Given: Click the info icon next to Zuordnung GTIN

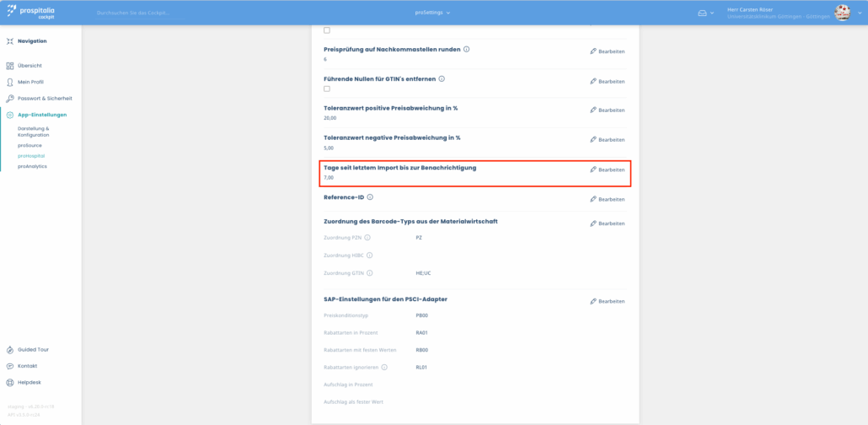Looking at the screenshot, I should point(368,273).
